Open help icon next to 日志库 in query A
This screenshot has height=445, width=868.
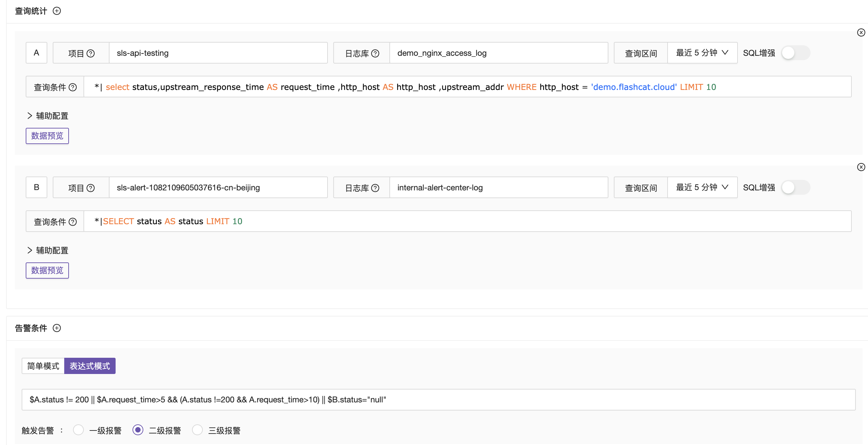[375, 53]
